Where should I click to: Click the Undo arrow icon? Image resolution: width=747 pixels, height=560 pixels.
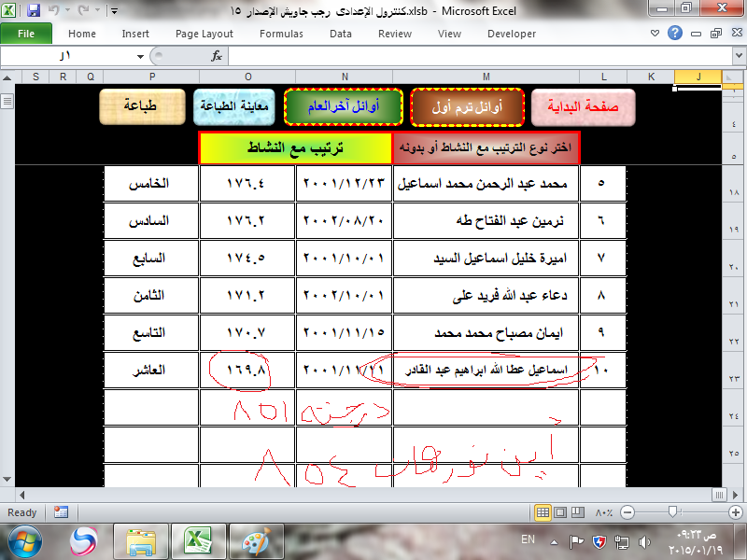(x=54, y=11)
